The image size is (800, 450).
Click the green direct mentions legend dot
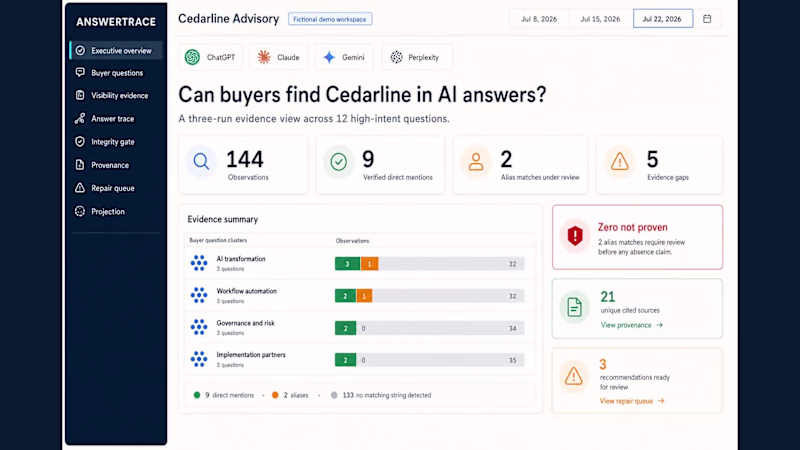[197, 395]
